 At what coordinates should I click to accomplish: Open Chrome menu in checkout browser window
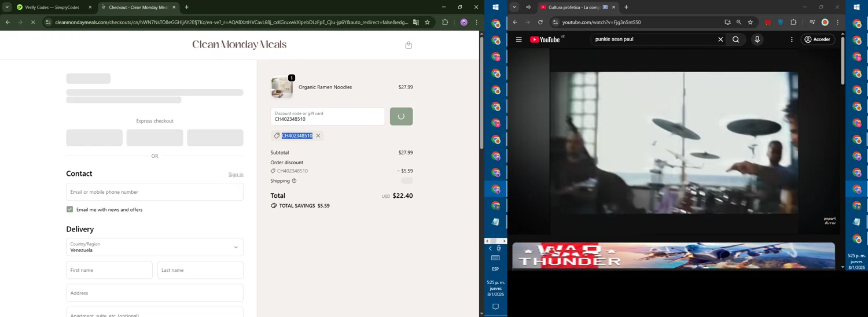(476, 23)
